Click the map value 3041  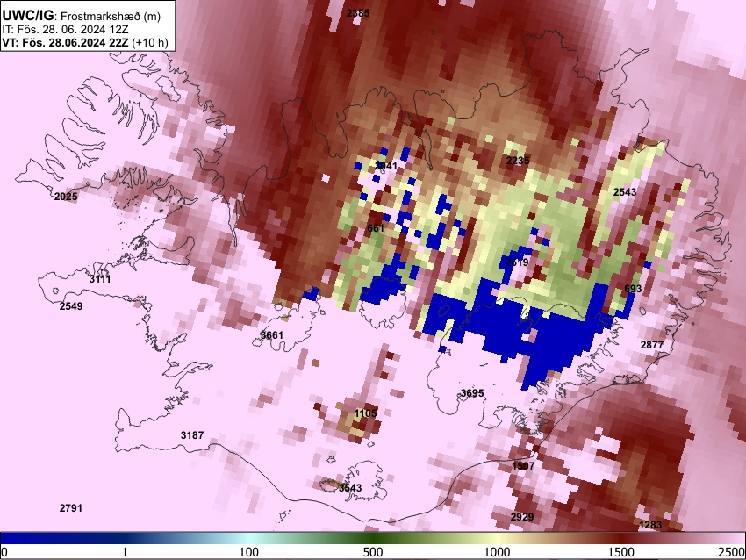386,166
